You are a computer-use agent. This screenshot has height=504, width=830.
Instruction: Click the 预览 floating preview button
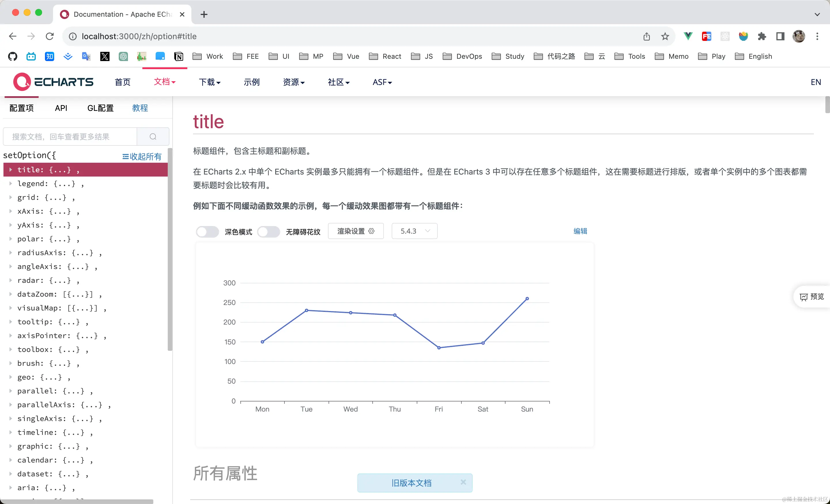point(812,297)
